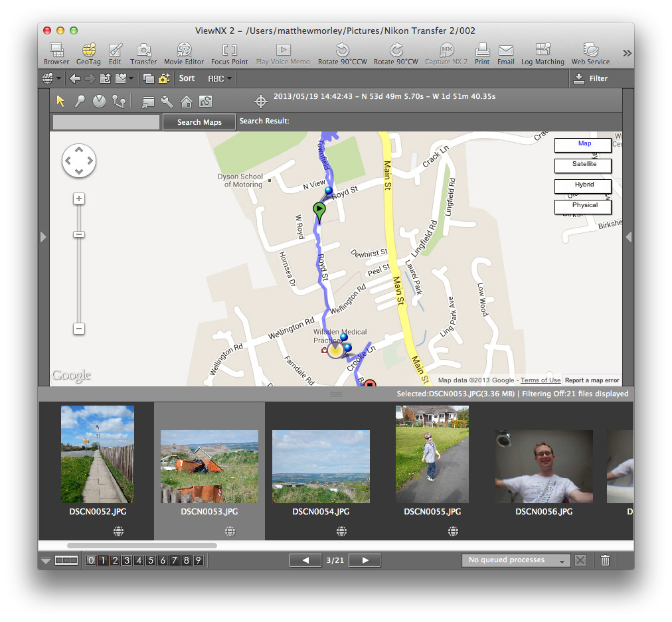Select the arrow pointer map tool

click(60, 102)
